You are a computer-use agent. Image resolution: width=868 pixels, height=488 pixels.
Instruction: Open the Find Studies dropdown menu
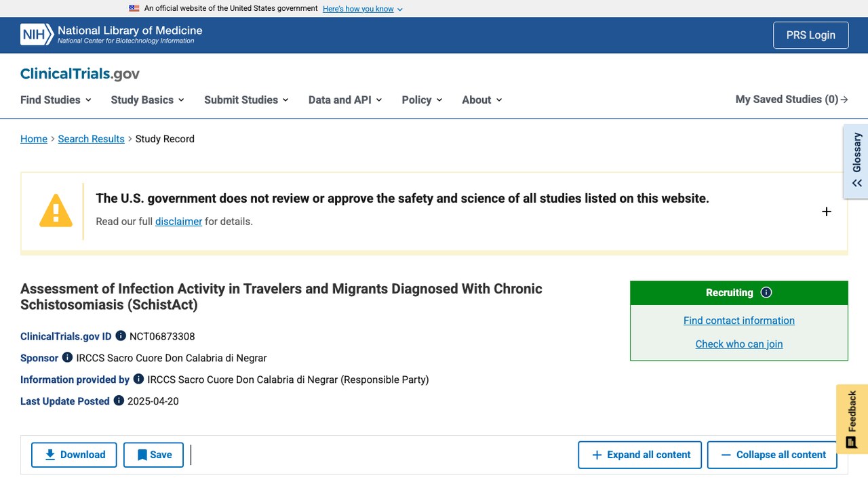pyautogui.click(x=56, y=100)
